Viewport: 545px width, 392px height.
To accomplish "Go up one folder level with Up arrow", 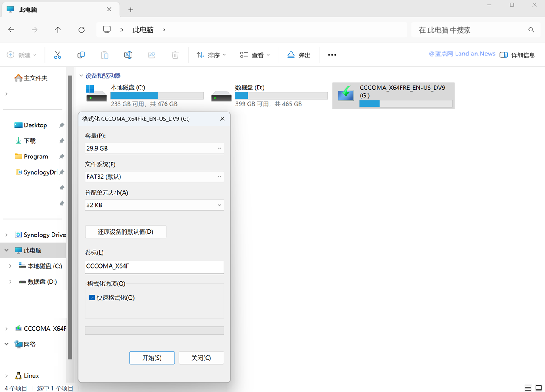I will click(x=58, y=30).
